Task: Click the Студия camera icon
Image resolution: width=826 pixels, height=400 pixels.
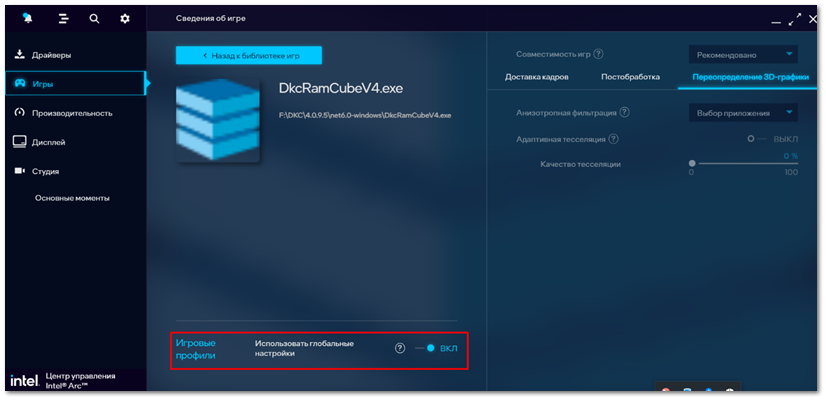Action: pos(19,171)
